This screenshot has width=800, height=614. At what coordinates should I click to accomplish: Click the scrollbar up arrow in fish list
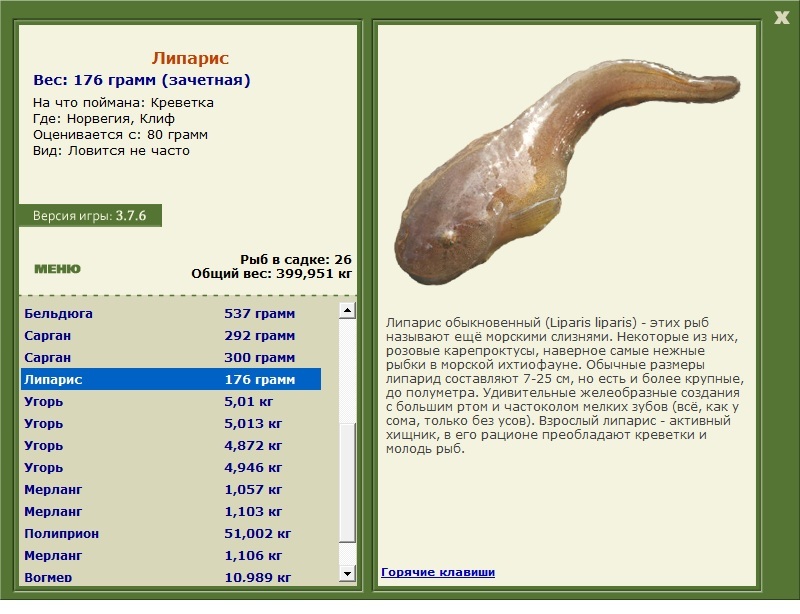[347, 310]
